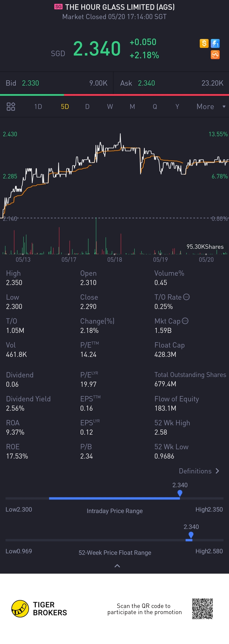The image size is (229, 644).
Task: Select the 5D chart tab
Action: (65, 107)
